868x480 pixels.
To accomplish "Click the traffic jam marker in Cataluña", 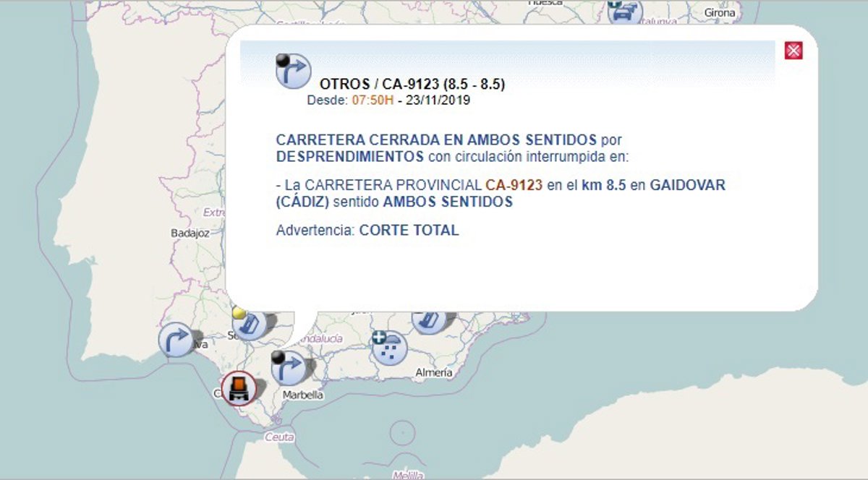I will pyautogui.click(x=624, y=10).
